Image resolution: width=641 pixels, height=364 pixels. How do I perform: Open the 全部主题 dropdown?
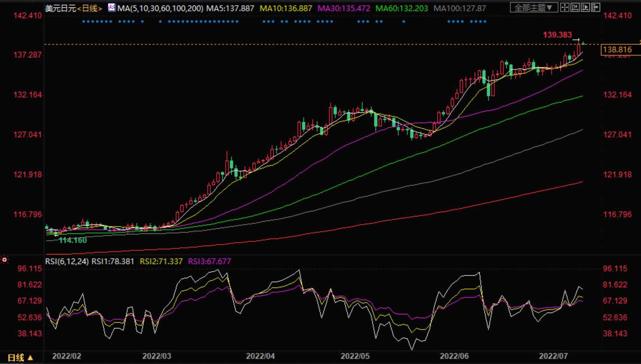[534, 7]
